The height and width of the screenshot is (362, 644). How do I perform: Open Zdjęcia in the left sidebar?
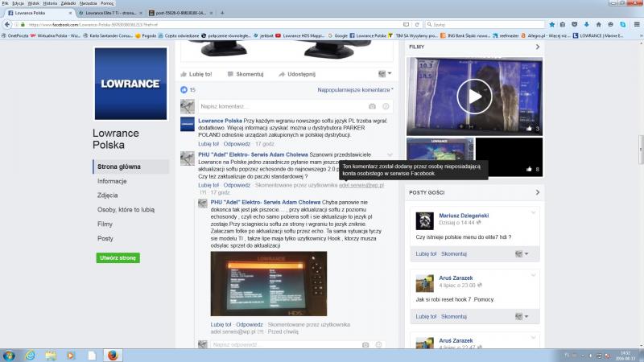point(107,195)
